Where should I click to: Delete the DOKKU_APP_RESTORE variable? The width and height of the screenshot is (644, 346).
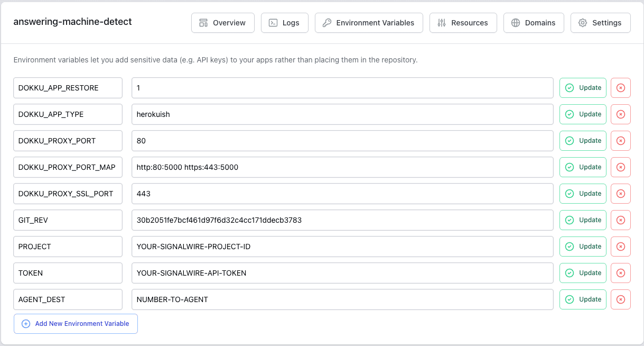point(621,88)
